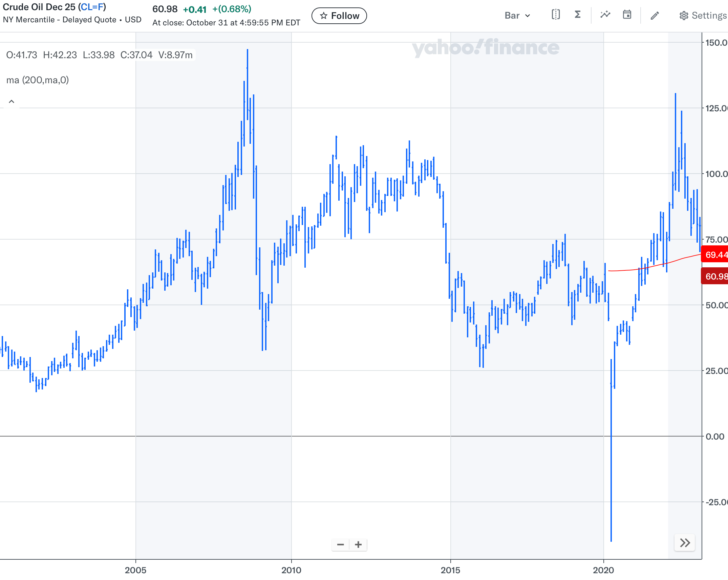Zoom in with the plus button
Image resolution: width=728 pixels, height=580 pixels.
(x=358, y=544)
